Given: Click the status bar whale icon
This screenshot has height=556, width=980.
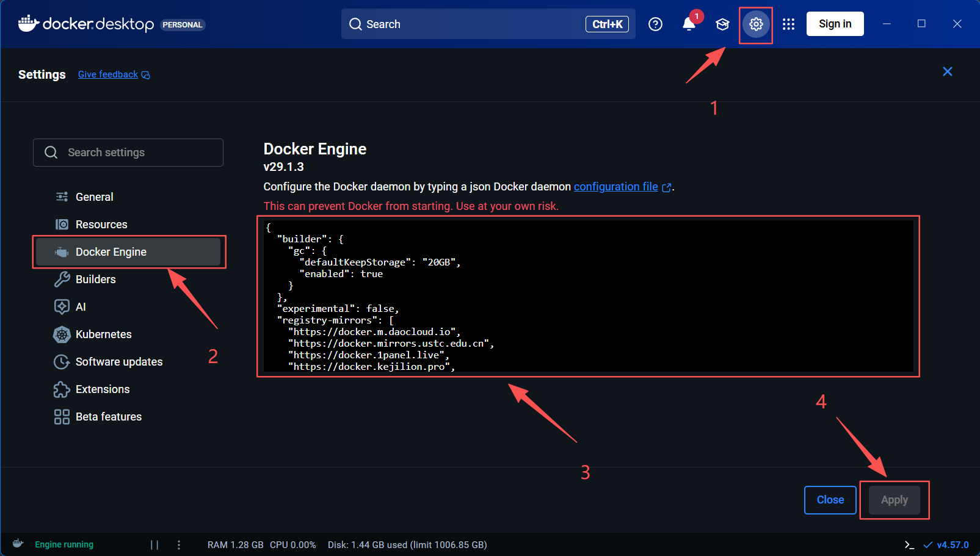Looking at the screenshot, I should tap(18, 544).
